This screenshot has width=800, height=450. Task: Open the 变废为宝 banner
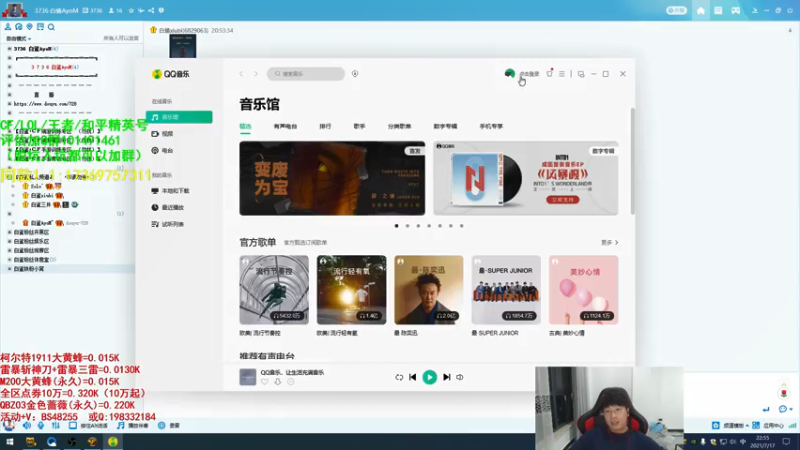(x=332, y=178)
